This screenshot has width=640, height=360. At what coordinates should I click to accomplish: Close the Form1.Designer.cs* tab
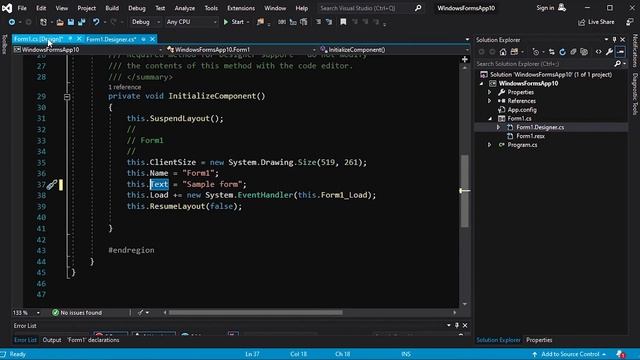coord(153,39)
